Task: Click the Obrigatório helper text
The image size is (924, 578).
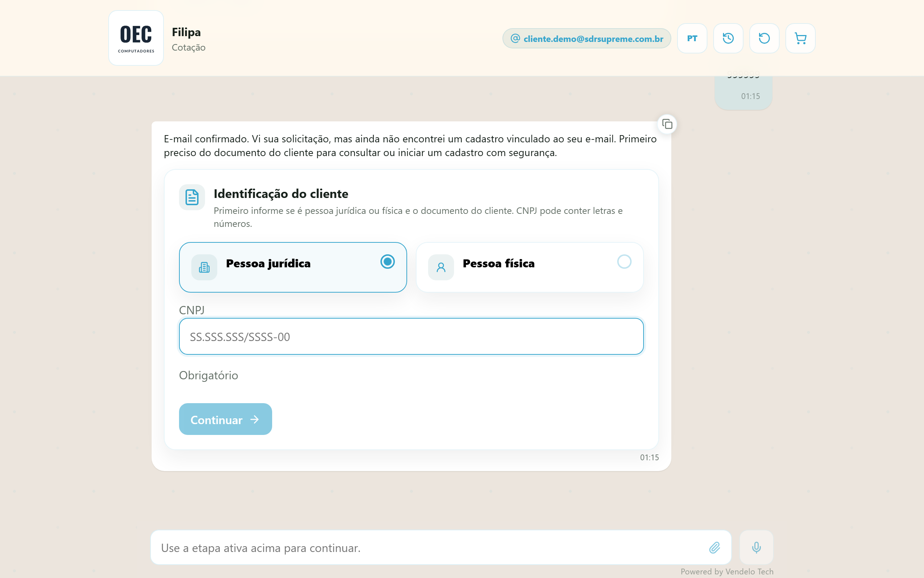Action: click(209, 375)
